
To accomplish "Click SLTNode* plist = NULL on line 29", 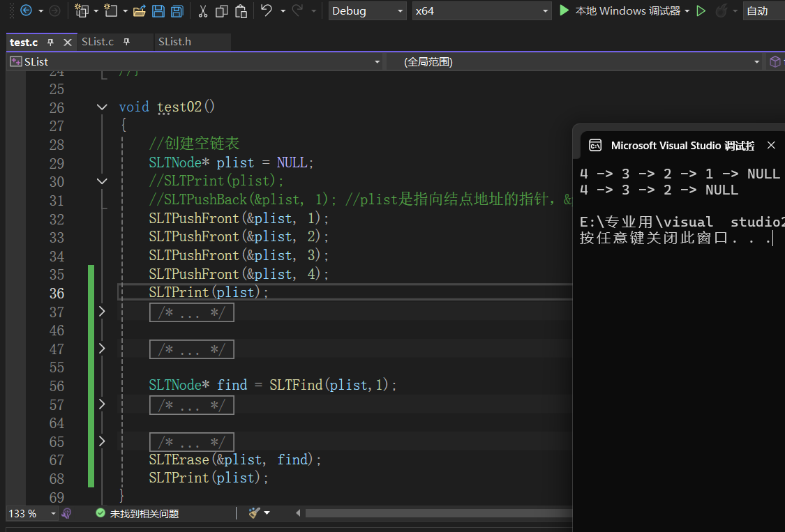I will (x=231, y=162).
